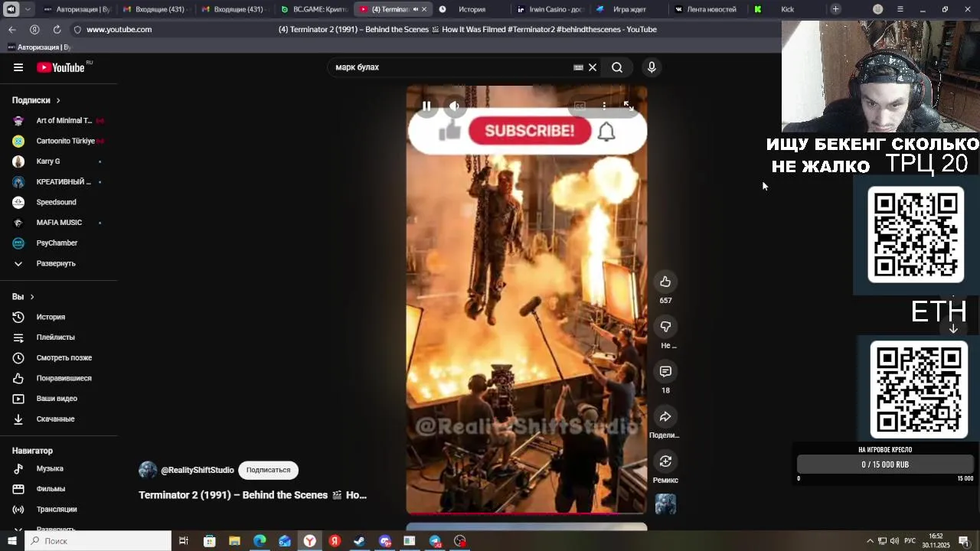Open a new browser tab with plus
Viewport: 980px width, 551px height.
[x=835, y=9]
